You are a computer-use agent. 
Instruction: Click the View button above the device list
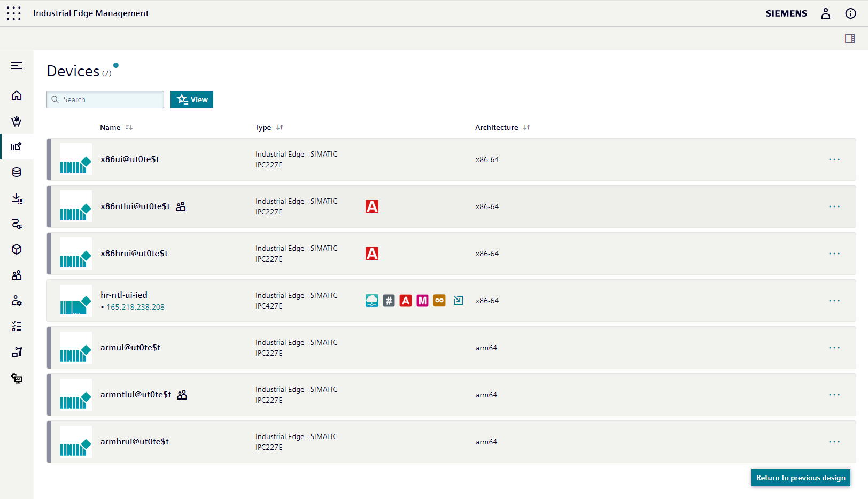point(191,99)
